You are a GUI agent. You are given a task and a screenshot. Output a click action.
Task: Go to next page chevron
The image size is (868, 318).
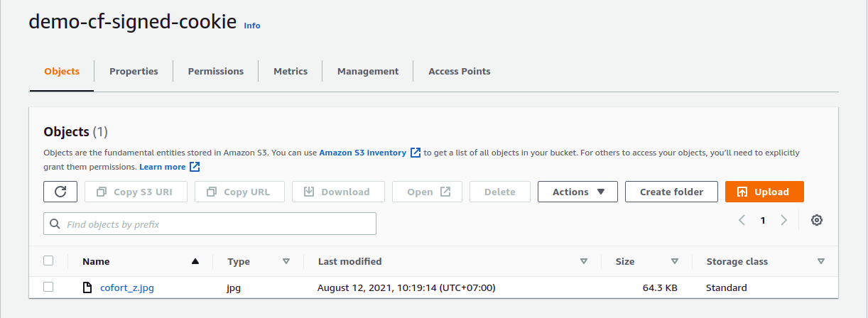coord(784,220)
